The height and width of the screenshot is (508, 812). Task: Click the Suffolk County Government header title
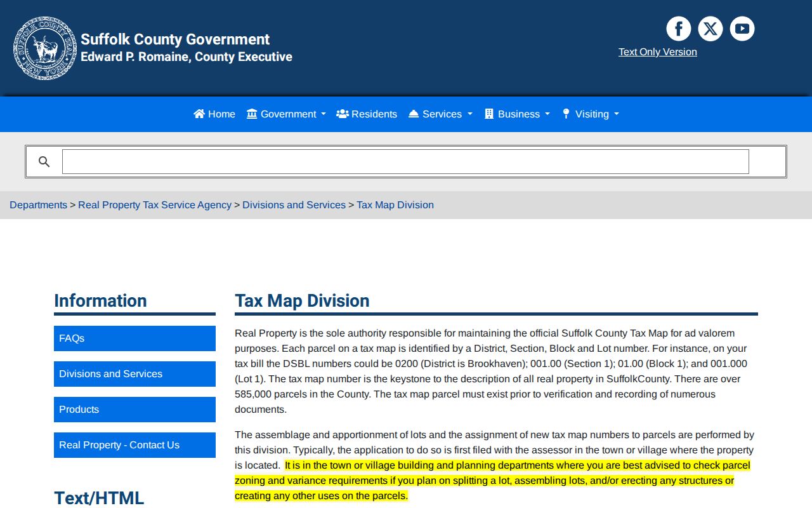click(175, 39)
